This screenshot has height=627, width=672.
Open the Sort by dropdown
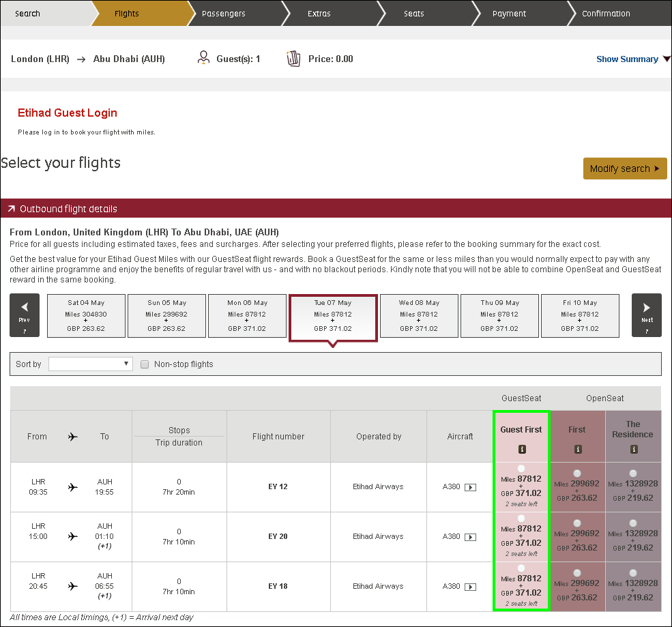point(91,364)
